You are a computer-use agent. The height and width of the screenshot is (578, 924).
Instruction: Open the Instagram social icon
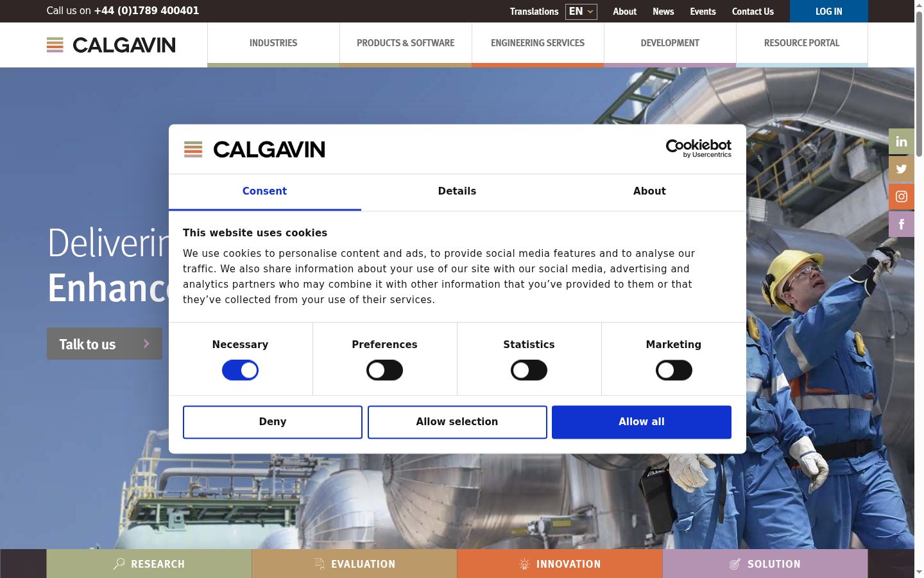tap(902, 197)
